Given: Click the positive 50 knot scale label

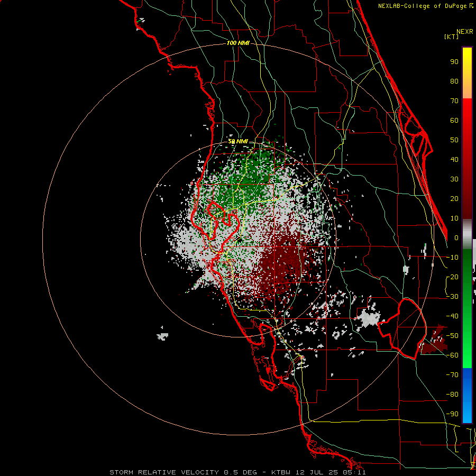Looking at the screenshot, I should point(454,140).
